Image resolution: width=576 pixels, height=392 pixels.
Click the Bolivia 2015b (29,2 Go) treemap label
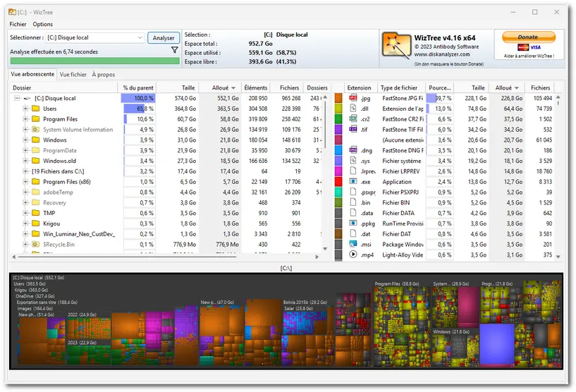click(x=305, y=302)
